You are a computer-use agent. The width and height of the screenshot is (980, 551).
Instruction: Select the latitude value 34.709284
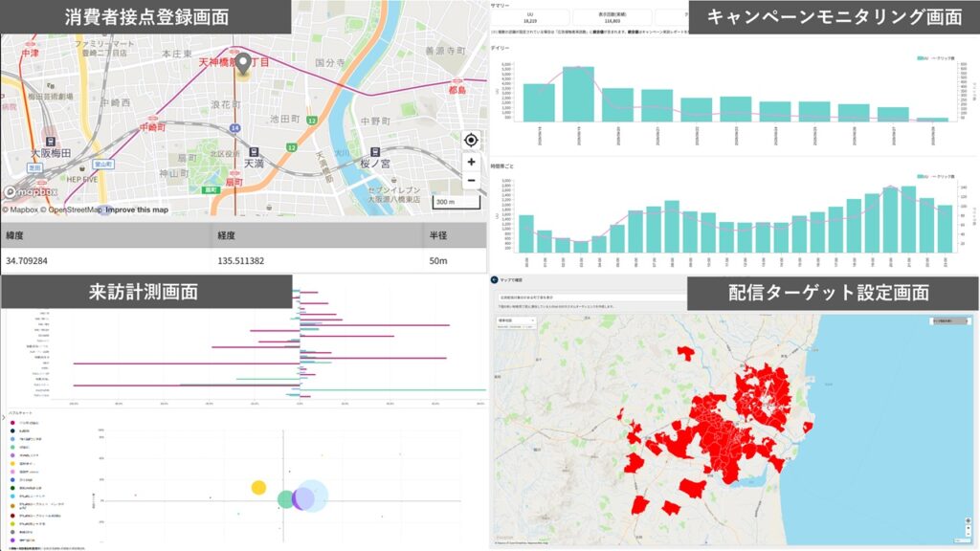27,260
